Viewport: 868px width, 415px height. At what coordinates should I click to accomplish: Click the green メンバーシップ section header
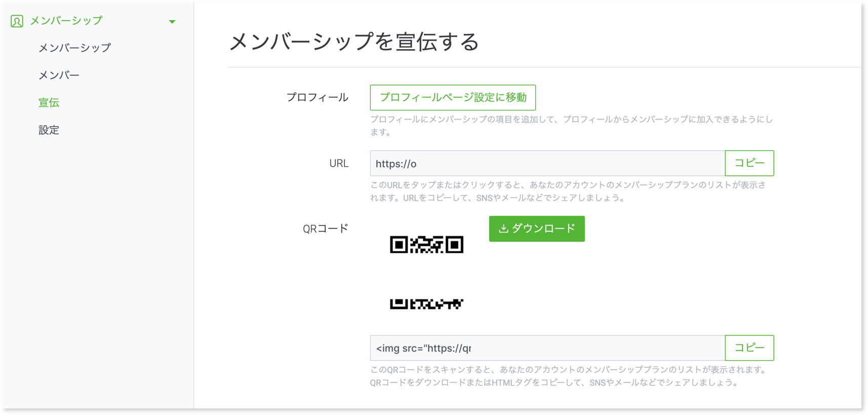tap(66, 21)
